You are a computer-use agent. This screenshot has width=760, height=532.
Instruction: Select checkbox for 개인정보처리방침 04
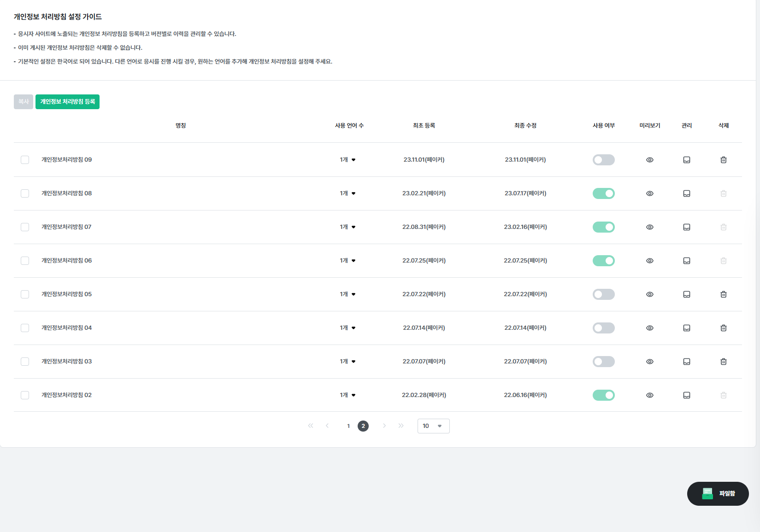(25, 328)
